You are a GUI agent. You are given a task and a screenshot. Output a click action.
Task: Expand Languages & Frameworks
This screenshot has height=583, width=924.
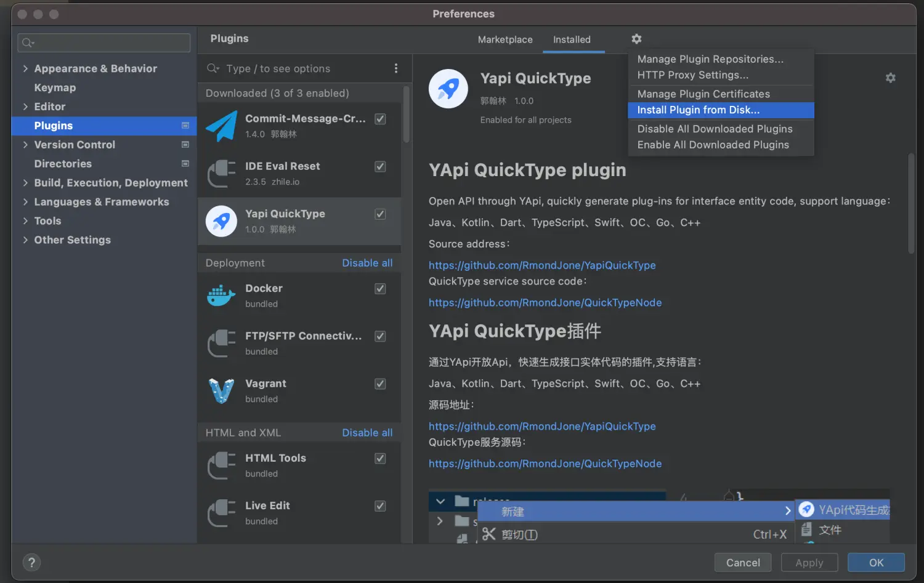[25, 202]
